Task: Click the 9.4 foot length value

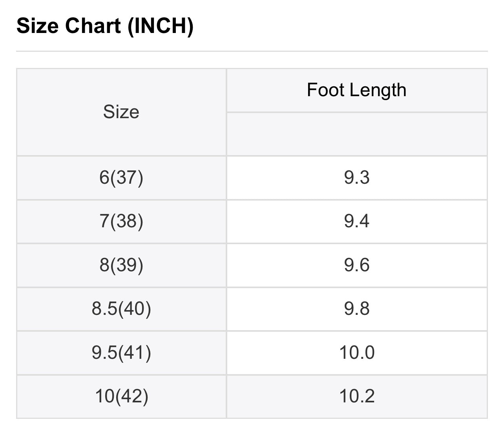Action: [x=356, y=221]
